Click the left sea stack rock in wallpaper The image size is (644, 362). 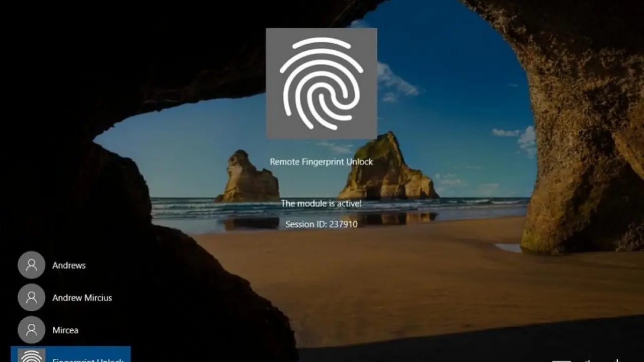(248, 178)
